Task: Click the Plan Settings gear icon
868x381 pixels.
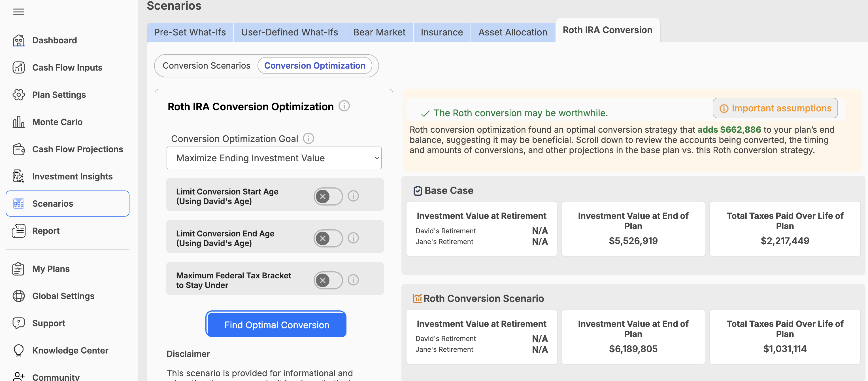Action: pyautogui.click(x=18, y=95)
